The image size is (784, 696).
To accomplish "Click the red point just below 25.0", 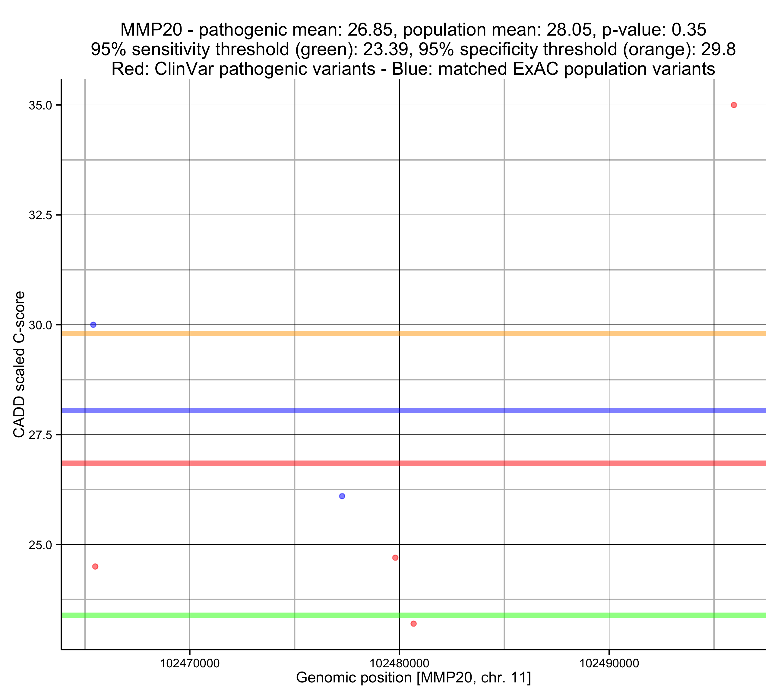I will (x=395, y=558).
